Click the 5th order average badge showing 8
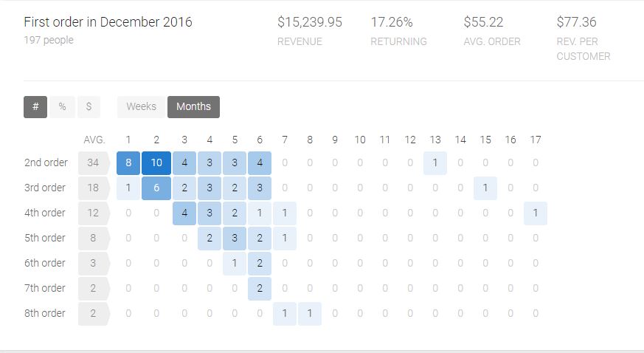Screen dimensions: 644x353 (x=94, y=239)
